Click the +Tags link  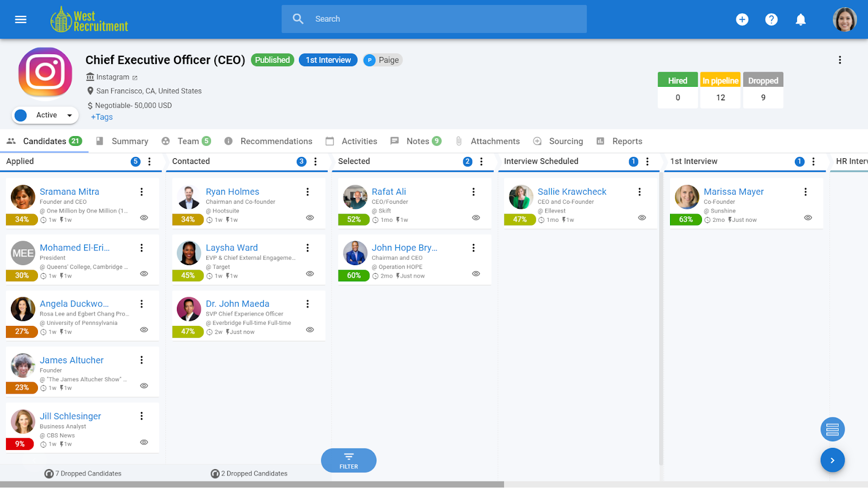click(101, 117)
